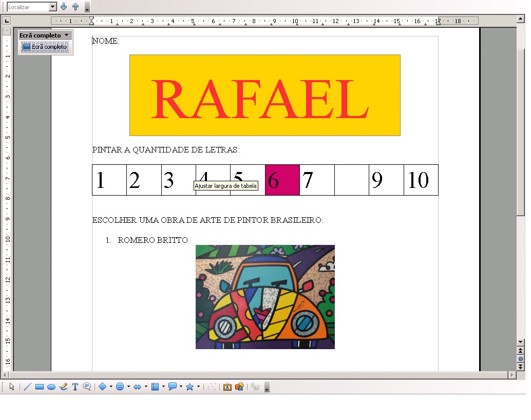The width and height of the screenshot is (531, 420).
Task: Click PINTAR A QUANTIDADE DE LETRAS text
Action: (x=166, y=150)
